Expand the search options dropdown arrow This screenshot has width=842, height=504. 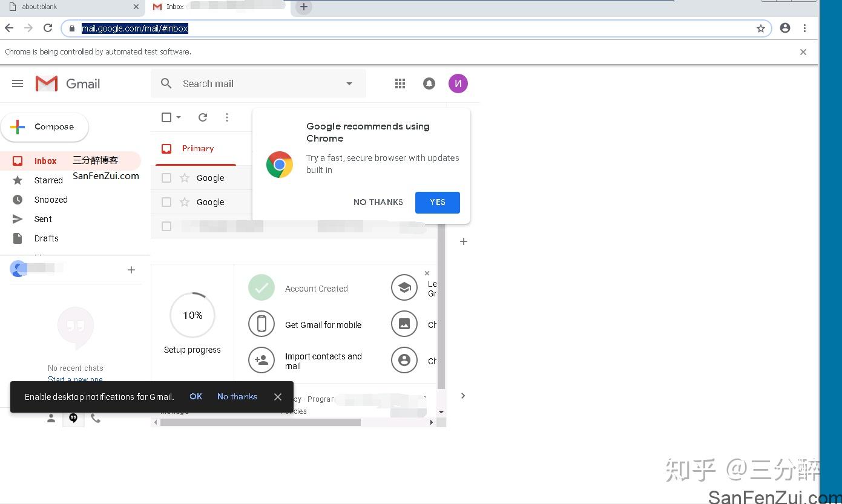point(349,83)
